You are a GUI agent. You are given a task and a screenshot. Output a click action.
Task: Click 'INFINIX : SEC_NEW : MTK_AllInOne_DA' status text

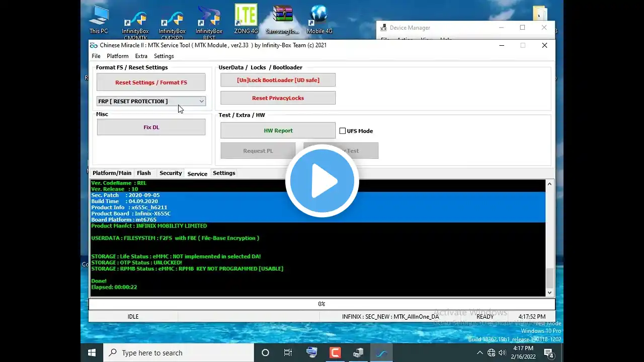click(x=390, y=317)
